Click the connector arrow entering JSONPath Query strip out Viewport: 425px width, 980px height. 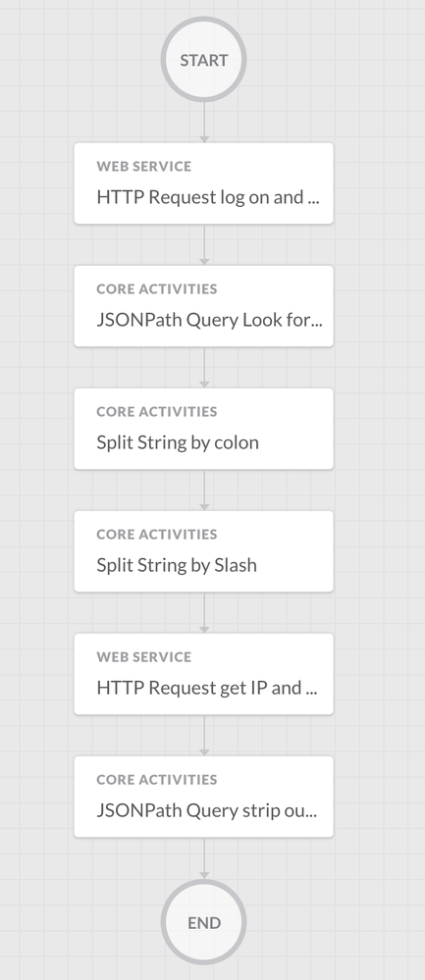click(204, 735)
